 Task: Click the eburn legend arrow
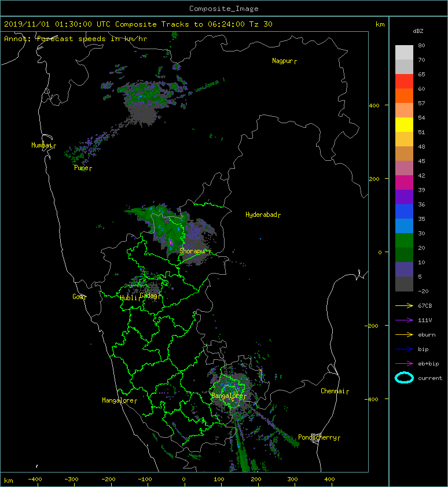click(x=404, y=335)
